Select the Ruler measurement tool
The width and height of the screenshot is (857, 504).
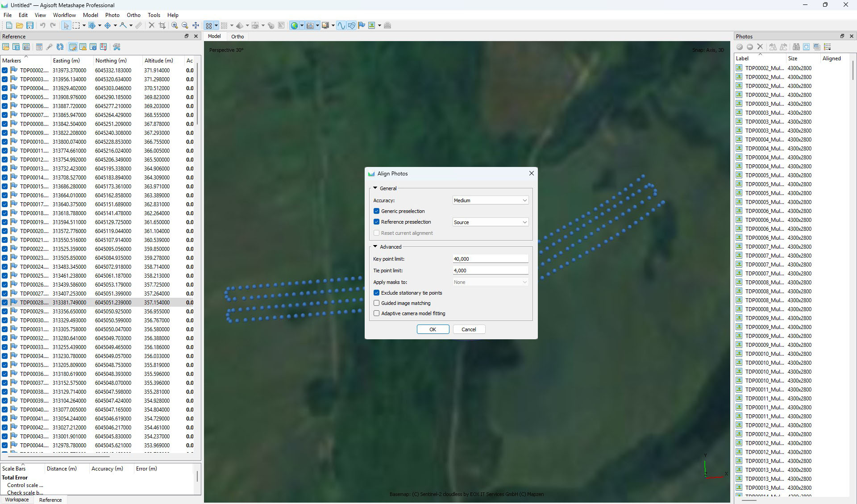pyautogui.click(x=139, y=25)
